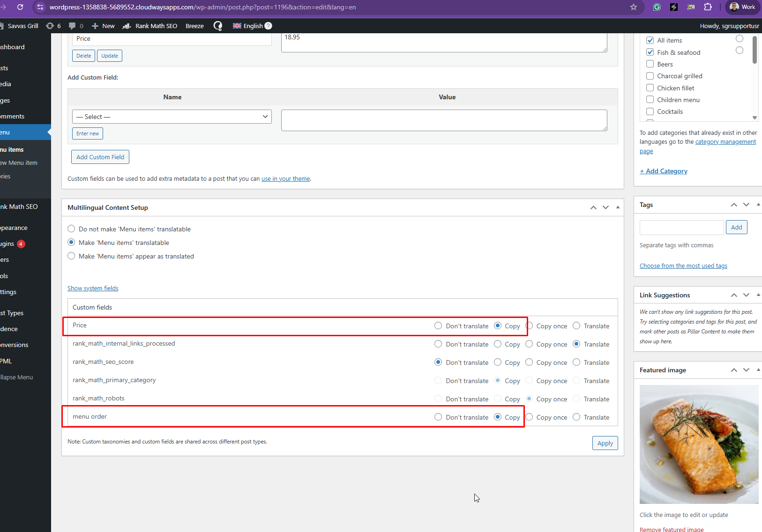This screenshot has width=762, height=532.
Task: Click the + Add Category link
Action: pos(664,171)
